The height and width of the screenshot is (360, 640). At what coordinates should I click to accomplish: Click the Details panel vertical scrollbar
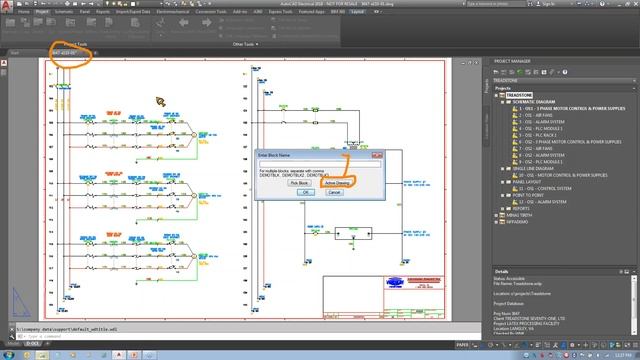pyautogui.click(x=634, y=304)
